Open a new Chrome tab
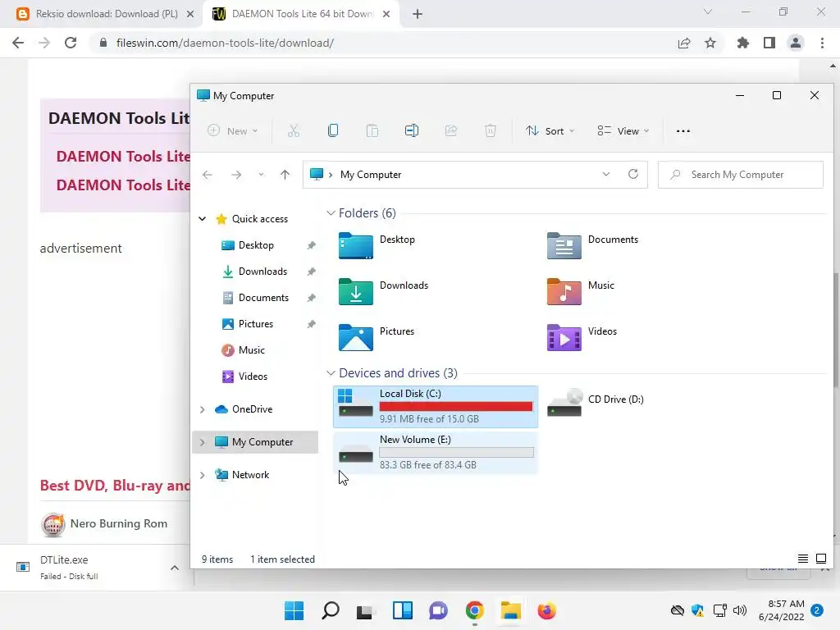The width and height of the screenshot is (840, 630). tap(418, 14)
